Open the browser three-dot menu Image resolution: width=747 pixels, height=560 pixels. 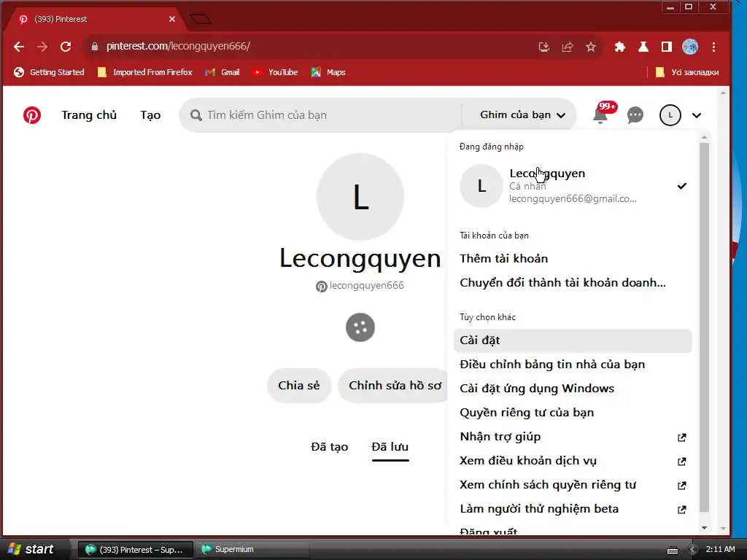tap(713, 47)
